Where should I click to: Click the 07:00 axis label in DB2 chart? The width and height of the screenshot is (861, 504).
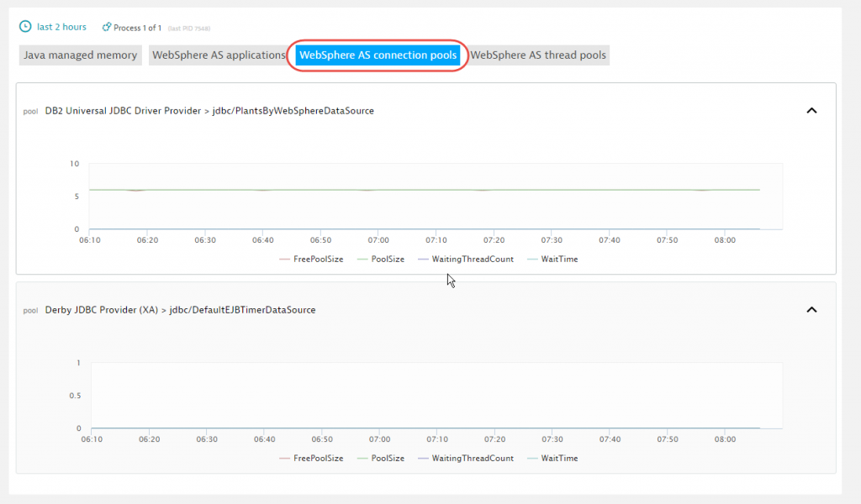click(x=378, y=240)
